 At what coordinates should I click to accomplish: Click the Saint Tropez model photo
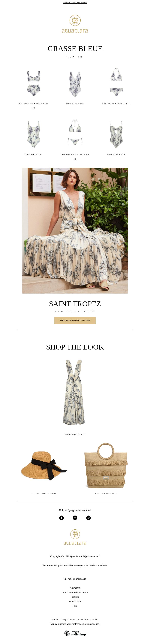(75, 230)
